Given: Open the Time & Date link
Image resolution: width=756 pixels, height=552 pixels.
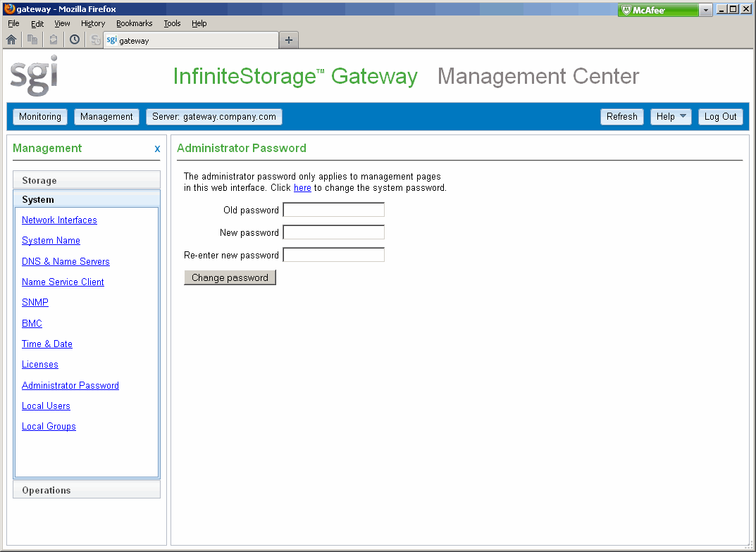Looking at the screenshot, I should [x=47, y=344].
